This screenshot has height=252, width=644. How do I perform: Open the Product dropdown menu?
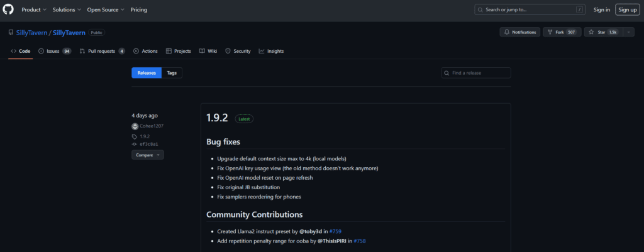click(x=34, y=9)
